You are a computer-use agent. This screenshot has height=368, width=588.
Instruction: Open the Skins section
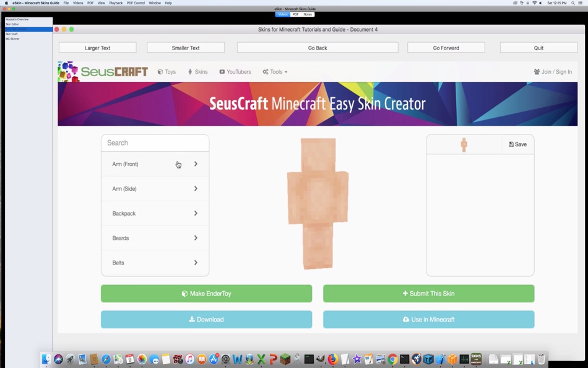197,72
